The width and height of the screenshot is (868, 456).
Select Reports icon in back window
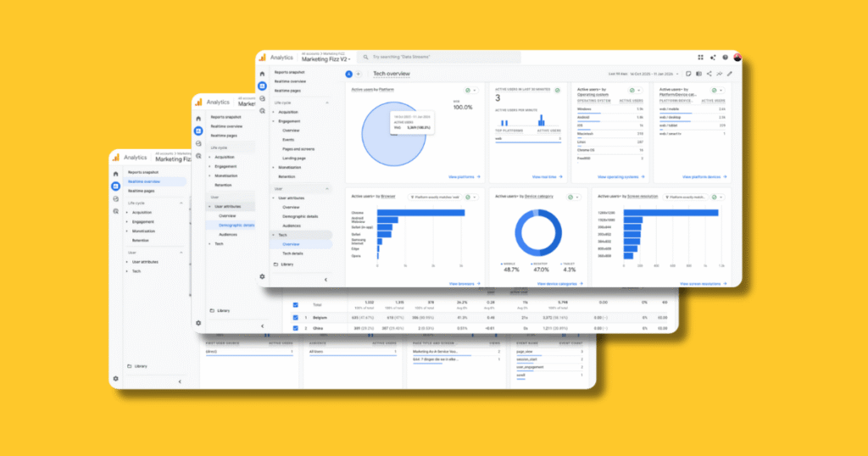click(115, 186)
